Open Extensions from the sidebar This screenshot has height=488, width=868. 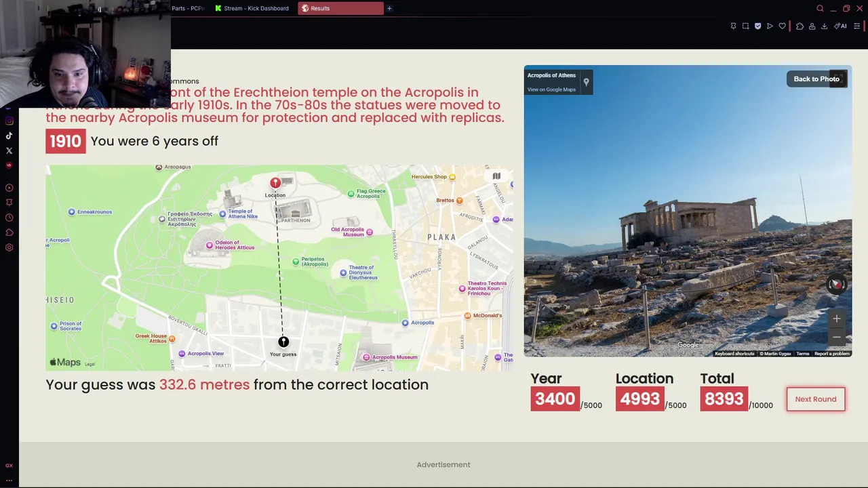click(x=9, y=232)
